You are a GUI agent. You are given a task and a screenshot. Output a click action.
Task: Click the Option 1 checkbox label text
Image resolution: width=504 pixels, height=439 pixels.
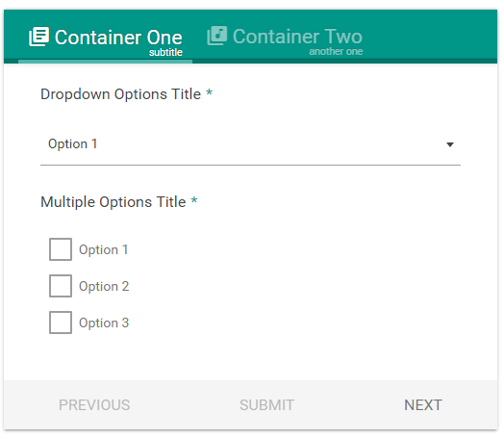tap(104, 249)
